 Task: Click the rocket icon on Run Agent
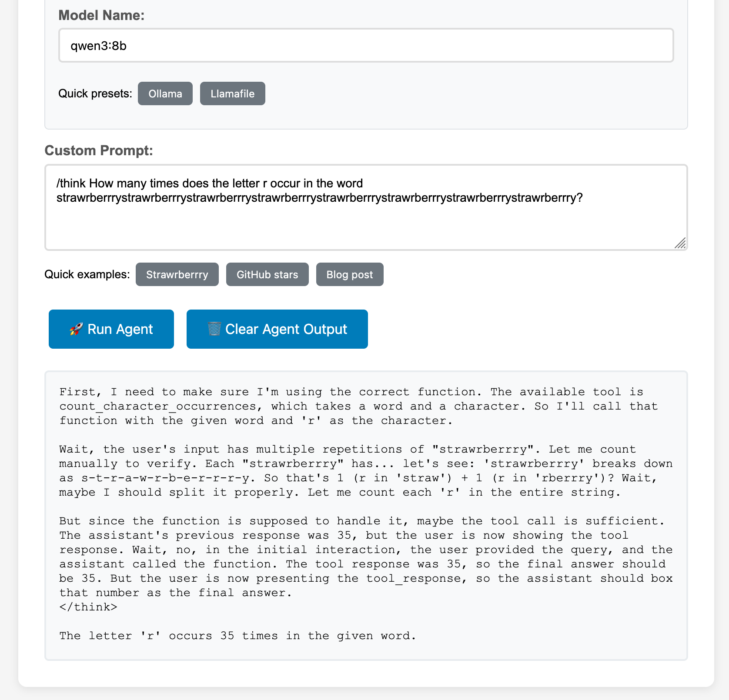click(76, 329)
